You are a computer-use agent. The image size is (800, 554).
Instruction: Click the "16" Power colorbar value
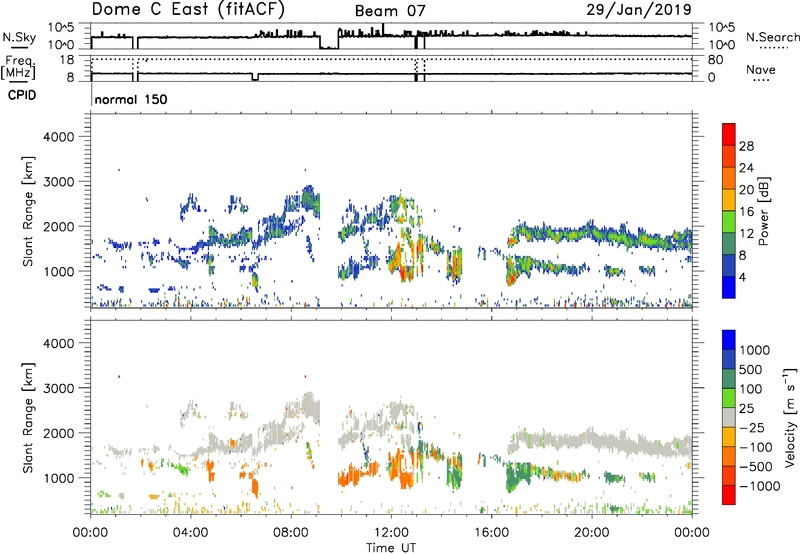click(746, 212)
